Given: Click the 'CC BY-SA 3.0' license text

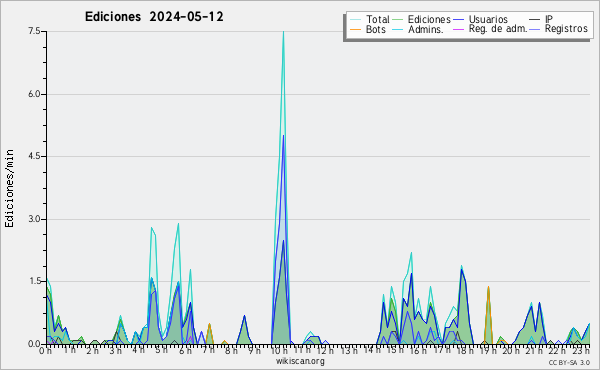Looking at the screenshot, I should click(x=569, y=362).
